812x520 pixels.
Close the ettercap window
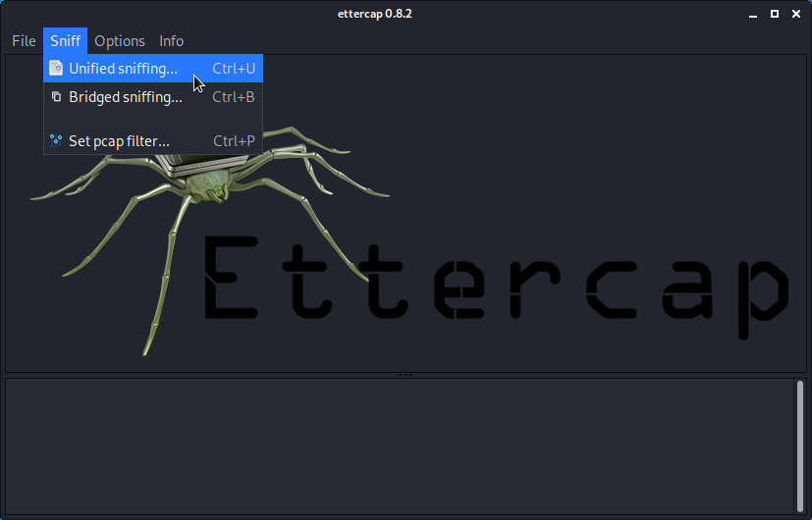point(796,14)
